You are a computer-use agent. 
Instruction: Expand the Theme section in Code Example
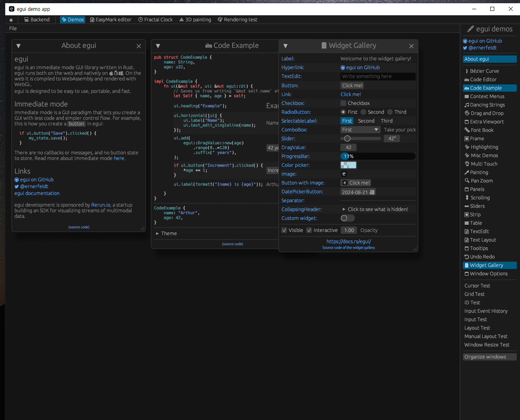point(166,234)
